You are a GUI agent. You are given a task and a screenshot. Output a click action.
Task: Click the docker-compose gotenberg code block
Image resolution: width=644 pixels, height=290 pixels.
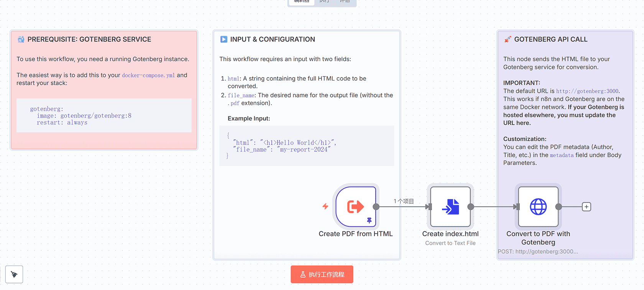[x=104, y=115]
